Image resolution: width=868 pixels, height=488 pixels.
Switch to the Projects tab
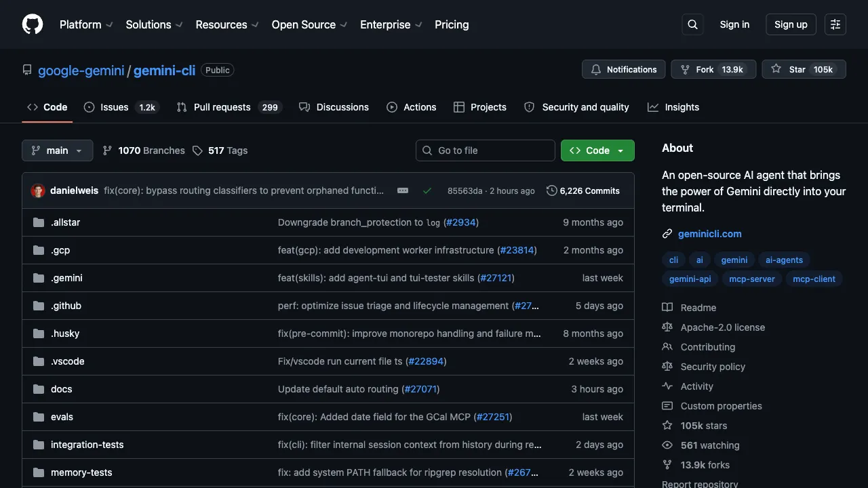[x=480, y=107]
